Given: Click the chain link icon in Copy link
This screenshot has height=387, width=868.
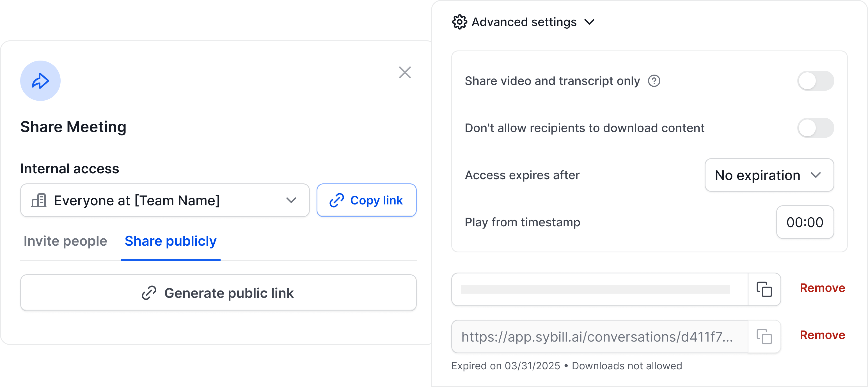Looking at the screenshot, I should tap(336, 201).
